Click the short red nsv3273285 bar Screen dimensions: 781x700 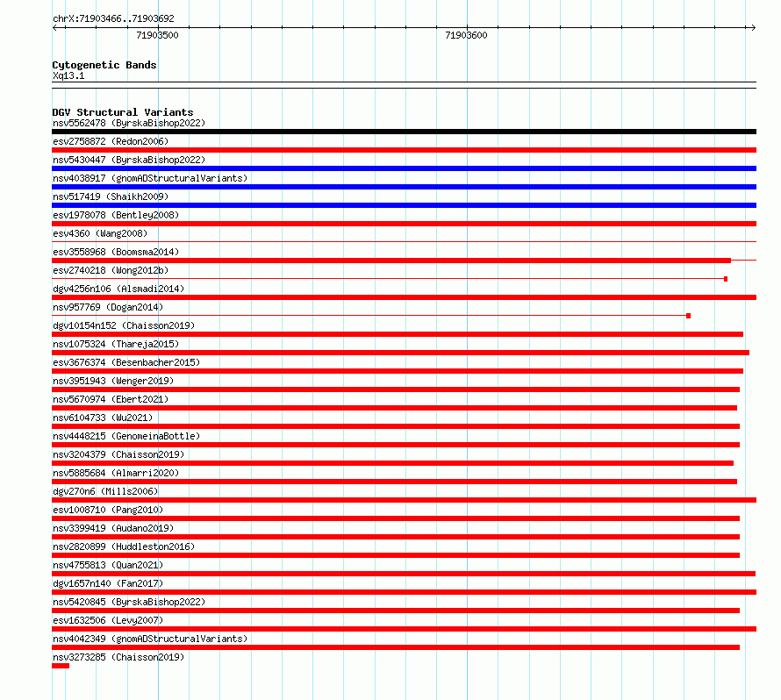[61, 666]
